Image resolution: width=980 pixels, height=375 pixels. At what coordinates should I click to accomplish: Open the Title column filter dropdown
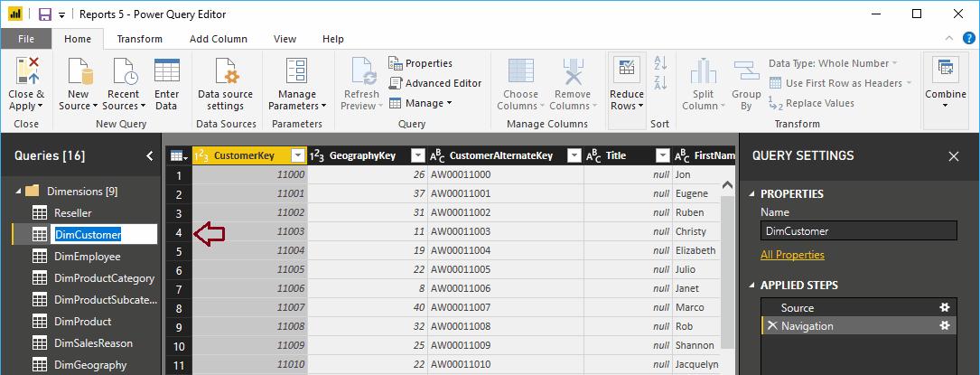662,155
